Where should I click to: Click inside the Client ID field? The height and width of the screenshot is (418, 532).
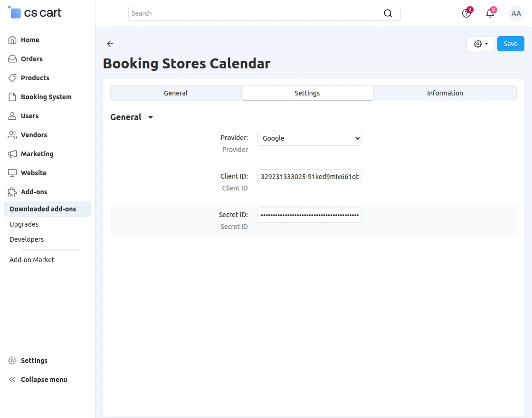pyautogui.click(x=309, y=176)
